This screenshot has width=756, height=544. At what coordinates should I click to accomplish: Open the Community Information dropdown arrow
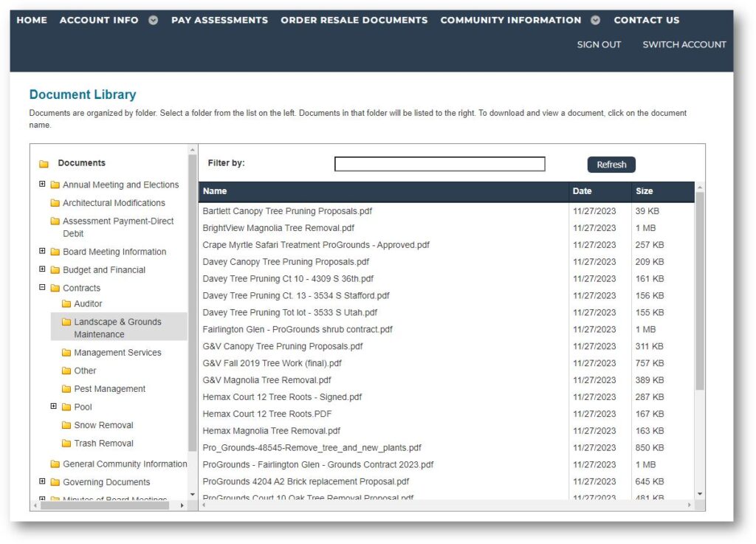[596, 20]
